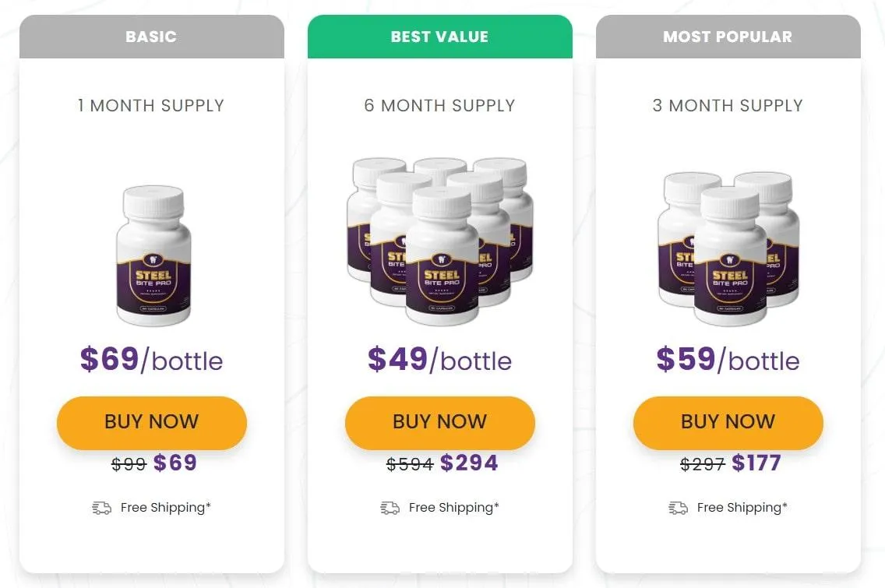885x588 pixels.
Task: Click the MOST POPULAR plan header
Action: click(x=728, y=37)
